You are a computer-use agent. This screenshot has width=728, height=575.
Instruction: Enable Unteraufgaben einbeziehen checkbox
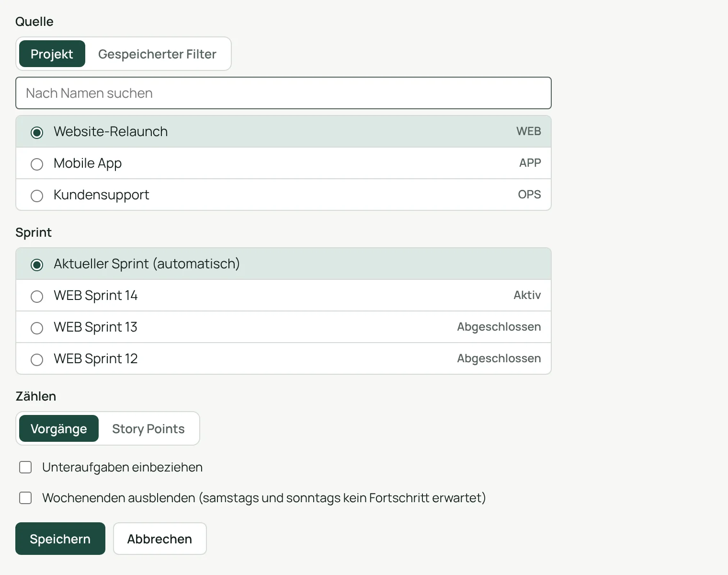click(25, 467)
